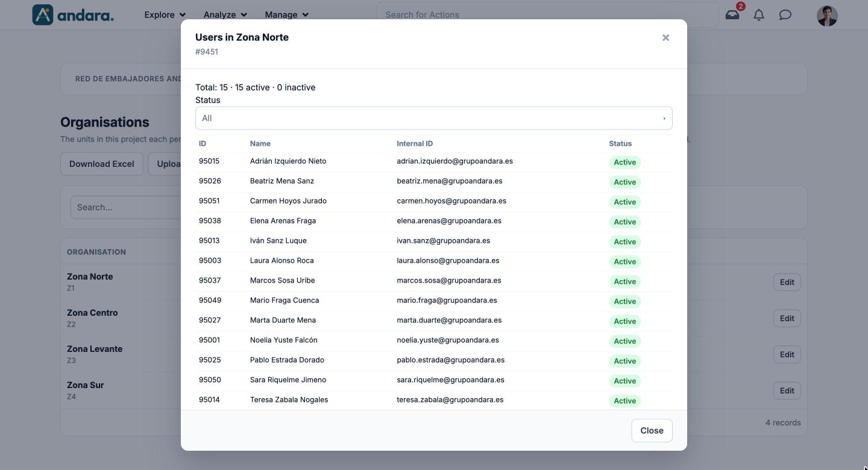Open the notifications bell
The height and width of the screenshot is (470, 868).
tap(759, 14)
